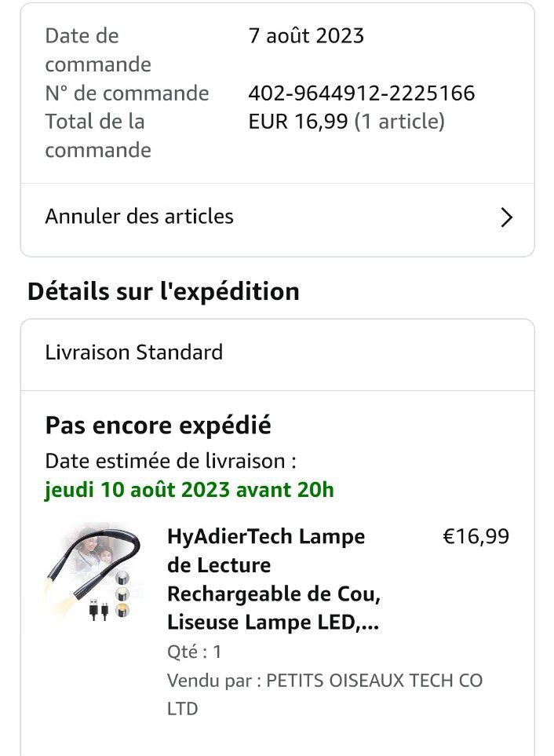The image size is (554, 756).
Task: Click the EUR 16,99 order total
Action: 297,122
